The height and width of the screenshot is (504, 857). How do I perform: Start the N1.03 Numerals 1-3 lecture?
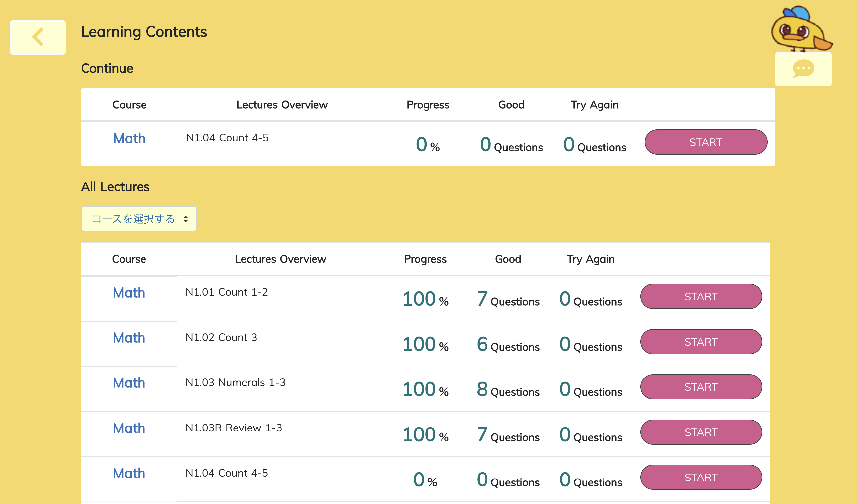(x=701, y=387)
